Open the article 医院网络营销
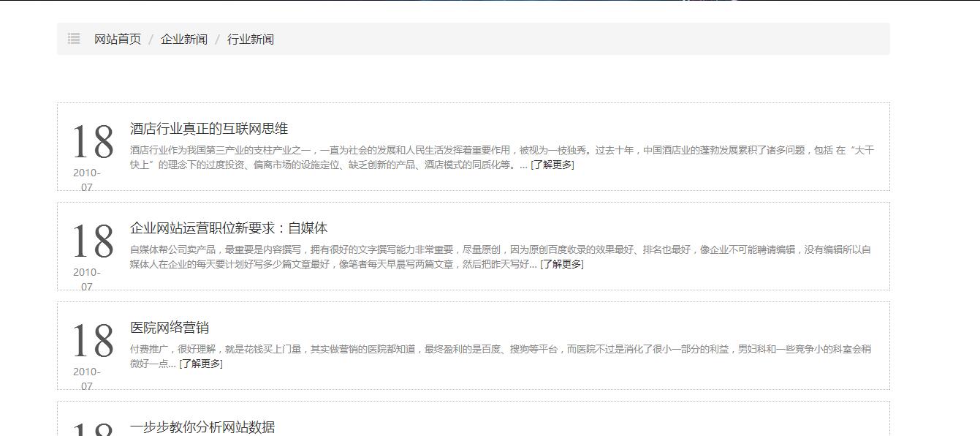 [x=170, y=328]
